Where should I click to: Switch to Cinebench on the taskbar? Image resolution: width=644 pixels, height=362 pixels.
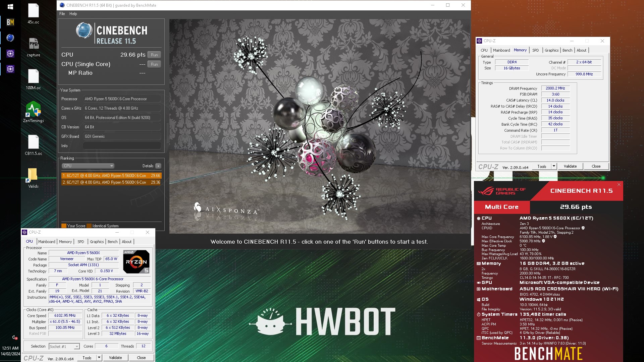10,38
